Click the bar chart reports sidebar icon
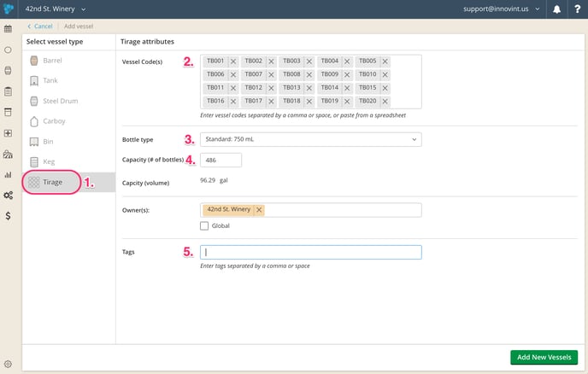Viewport: 588px width, 374px height. pyautogui.click(x=8, y=175)
